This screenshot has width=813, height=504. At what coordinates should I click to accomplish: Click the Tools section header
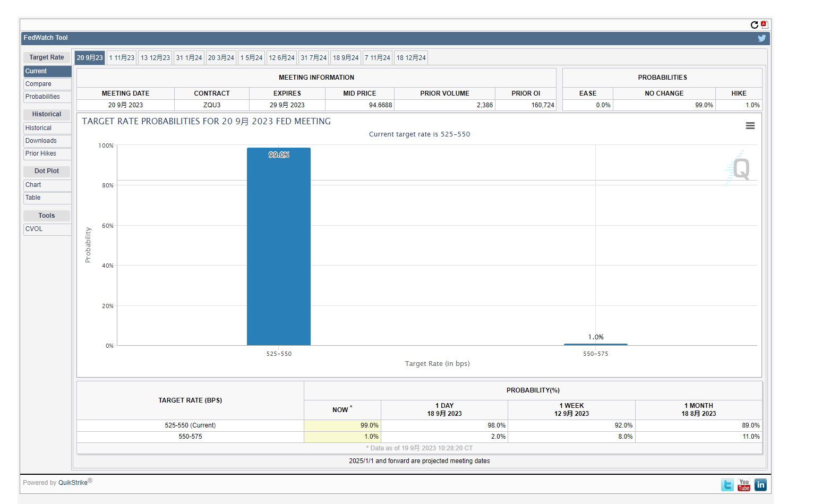[x=47, y=216]
